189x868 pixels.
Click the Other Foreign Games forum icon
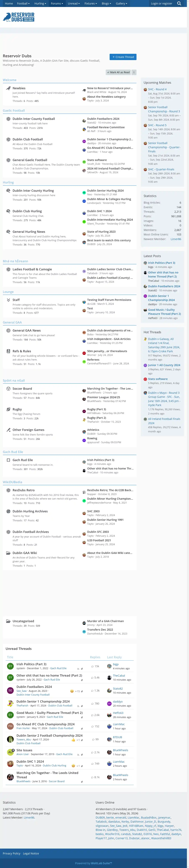point(8,430)
